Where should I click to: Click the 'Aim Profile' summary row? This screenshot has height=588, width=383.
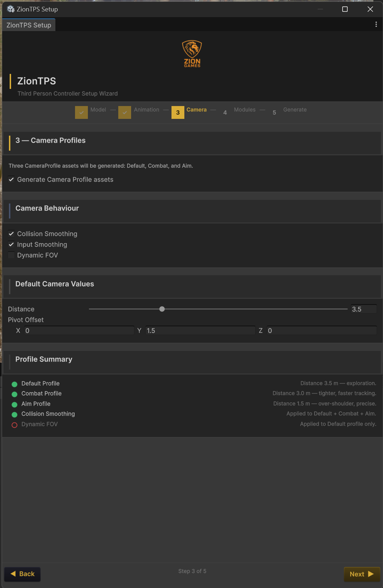pos(194,404)
